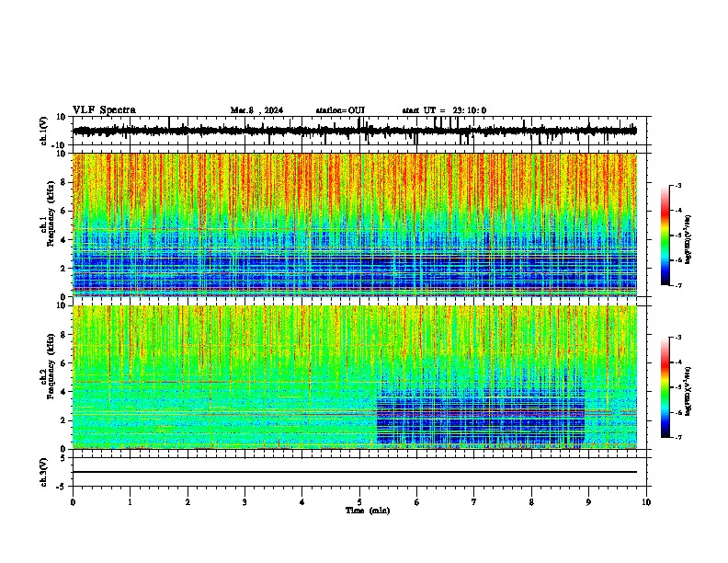This screenshot has width=728, height=563.
Task: Click the flat ch.3 trace line
Action: coord(355,472)
